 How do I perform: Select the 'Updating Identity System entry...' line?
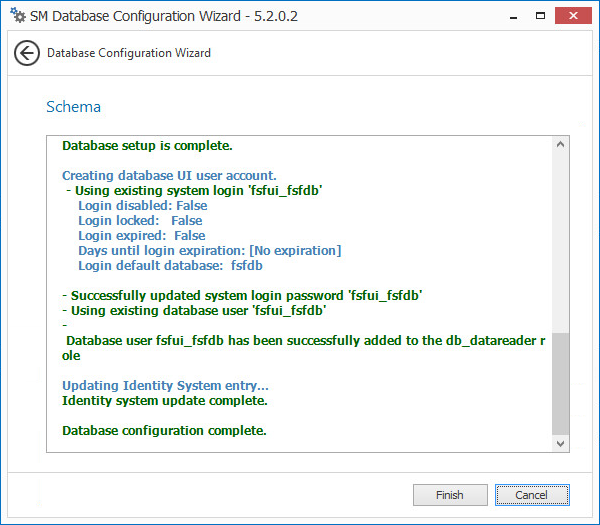pyautogui.click(x=165, y=386)
